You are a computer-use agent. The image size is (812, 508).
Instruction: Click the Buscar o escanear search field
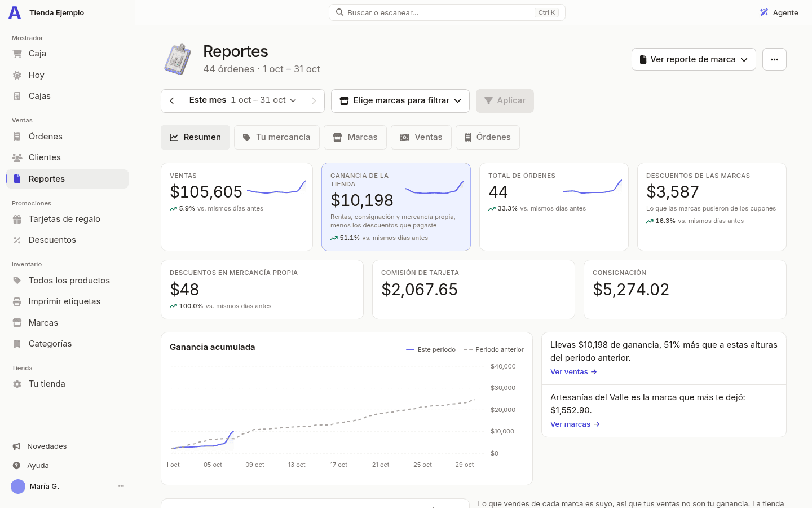tap(447, 12)
